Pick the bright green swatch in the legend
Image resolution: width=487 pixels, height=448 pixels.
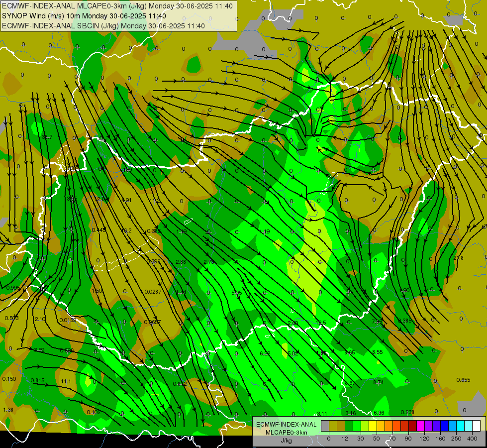tap(357, 426)
